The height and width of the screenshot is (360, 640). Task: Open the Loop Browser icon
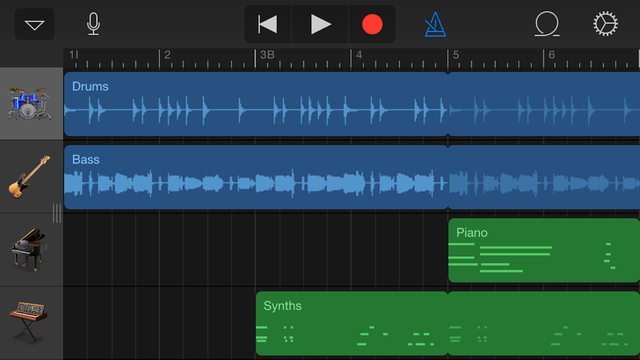click(x=547, y=24)
